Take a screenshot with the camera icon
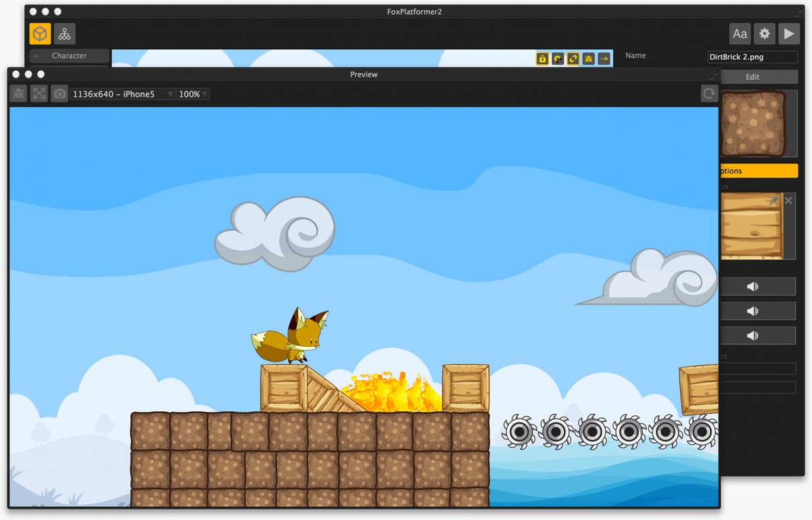812x520 pixels. point(60,94)
